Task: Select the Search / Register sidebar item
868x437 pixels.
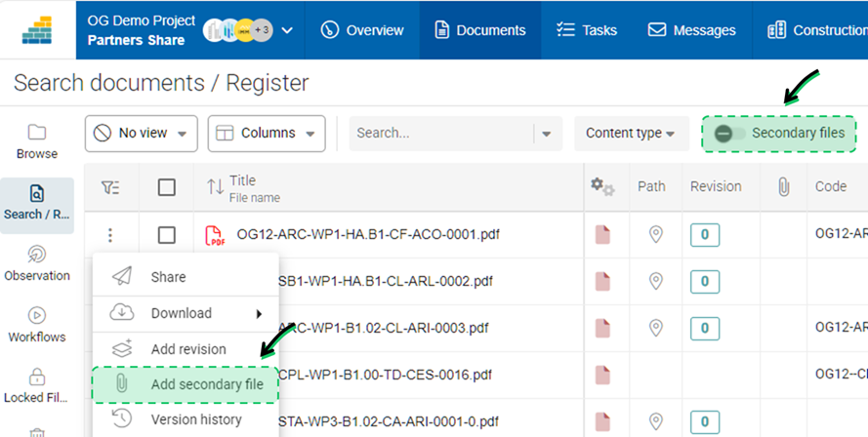Action: (x=37, y=206)
